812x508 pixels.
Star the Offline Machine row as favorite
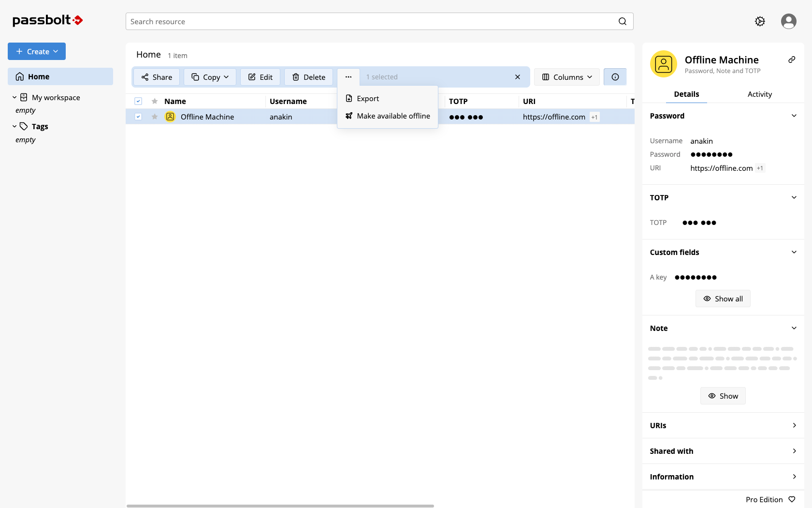point(155,117)
